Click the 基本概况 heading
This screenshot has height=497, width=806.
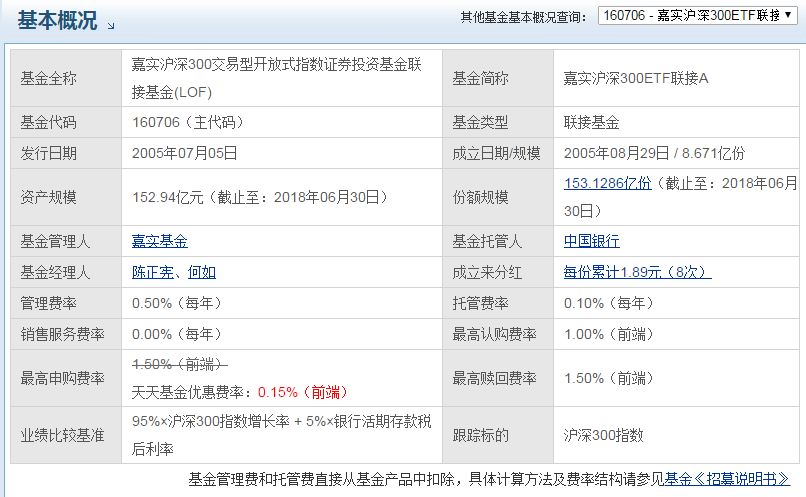[57, 21]
